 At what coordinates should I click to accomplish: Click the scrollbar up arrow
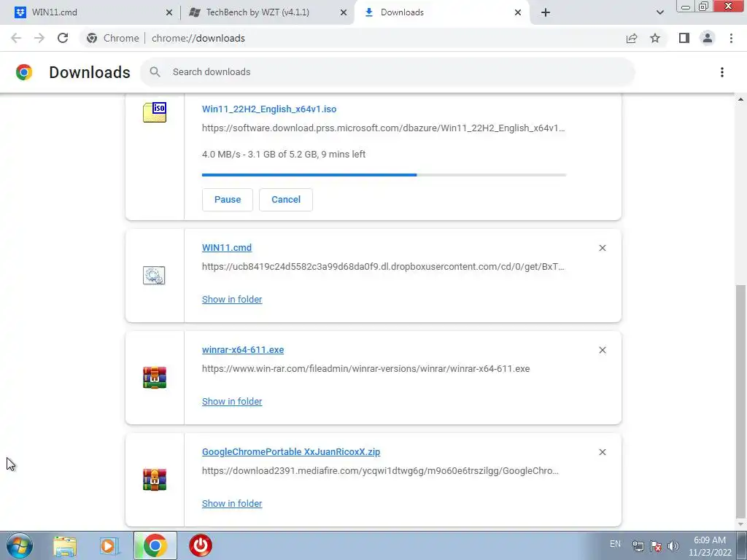pyautogui.click(x=740, y=99)
